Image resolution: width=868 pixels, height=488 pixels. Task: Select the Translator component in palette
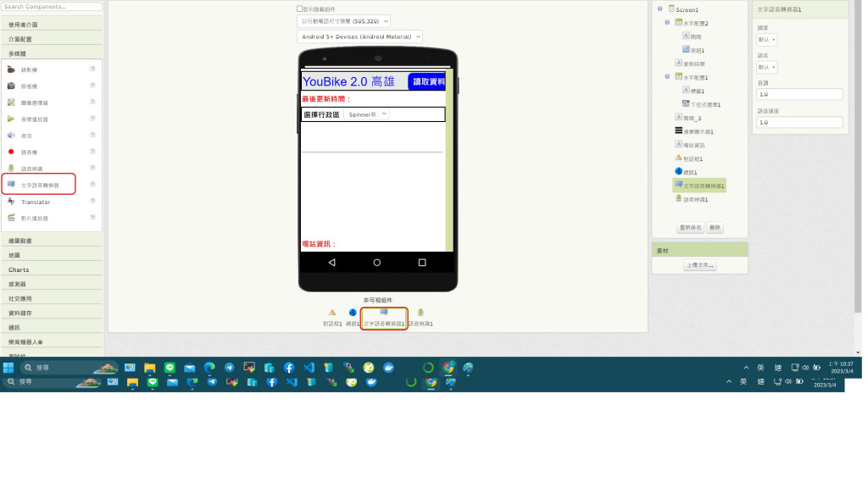coord(36,202)
